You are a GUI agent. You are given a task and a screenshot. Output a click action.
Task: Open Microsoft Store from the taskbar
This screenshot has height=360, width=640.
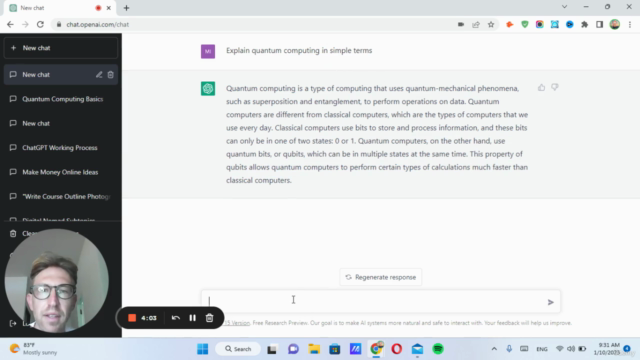[x=335, y=349]
